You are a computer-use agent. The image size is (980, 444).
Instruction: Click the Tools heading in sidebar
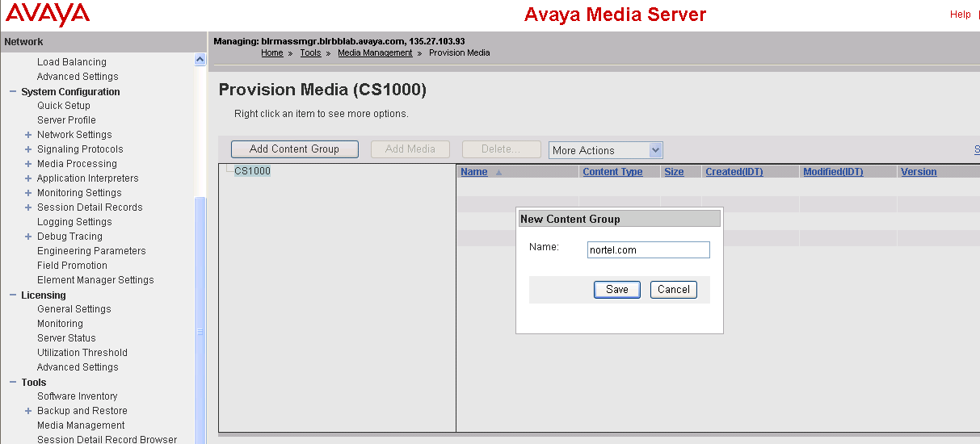(34, 383)
